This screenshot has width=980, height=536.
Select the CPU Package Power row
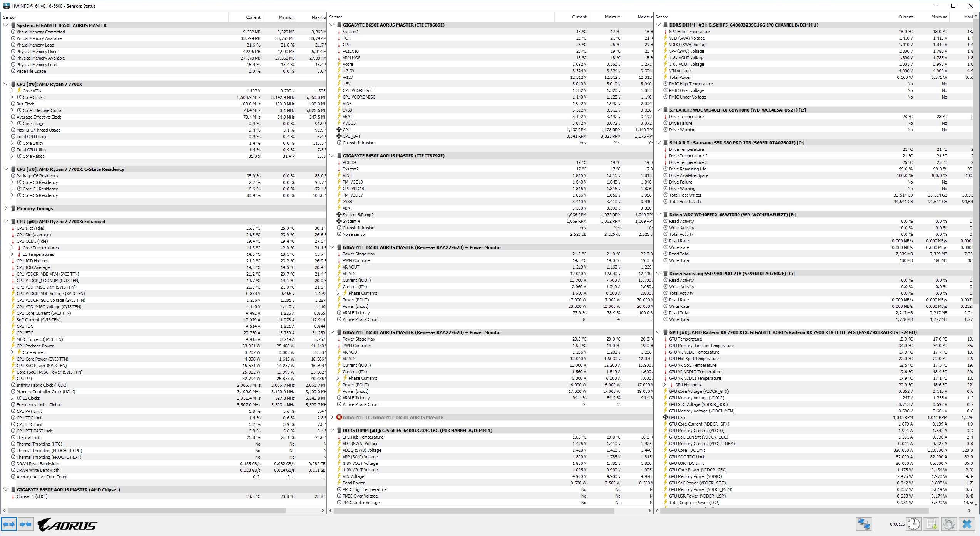point(35,346)
